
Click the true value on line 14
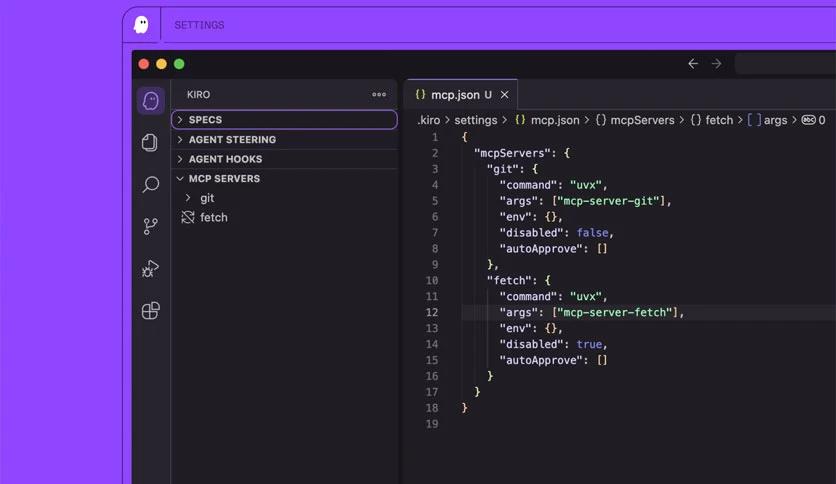tap(589, 344)
